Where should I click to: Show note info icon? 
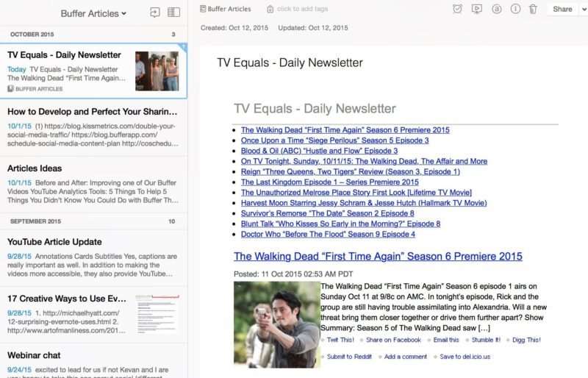[516, 9]
